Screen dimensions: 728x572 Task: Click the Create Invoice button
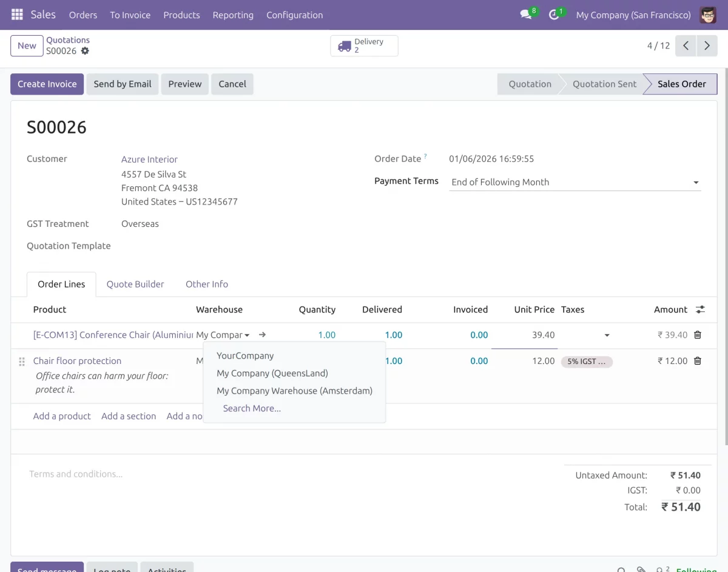[47, 84]
